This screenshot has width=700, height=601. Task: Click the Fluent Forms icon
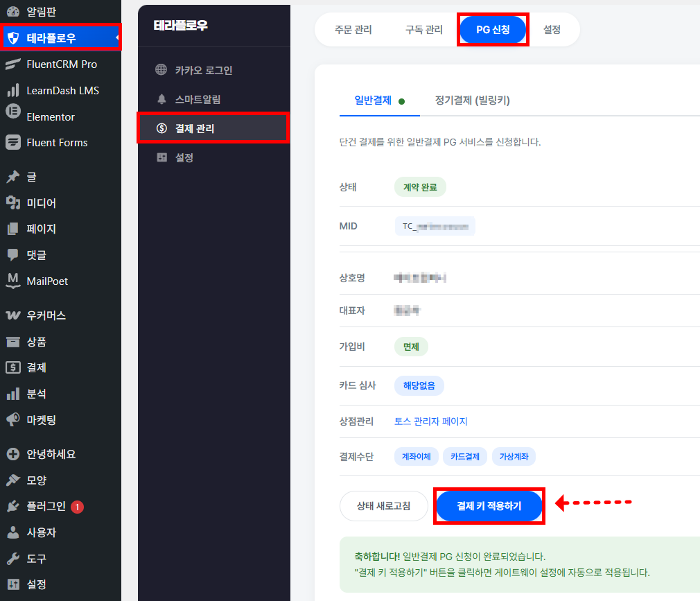(12, 143)
